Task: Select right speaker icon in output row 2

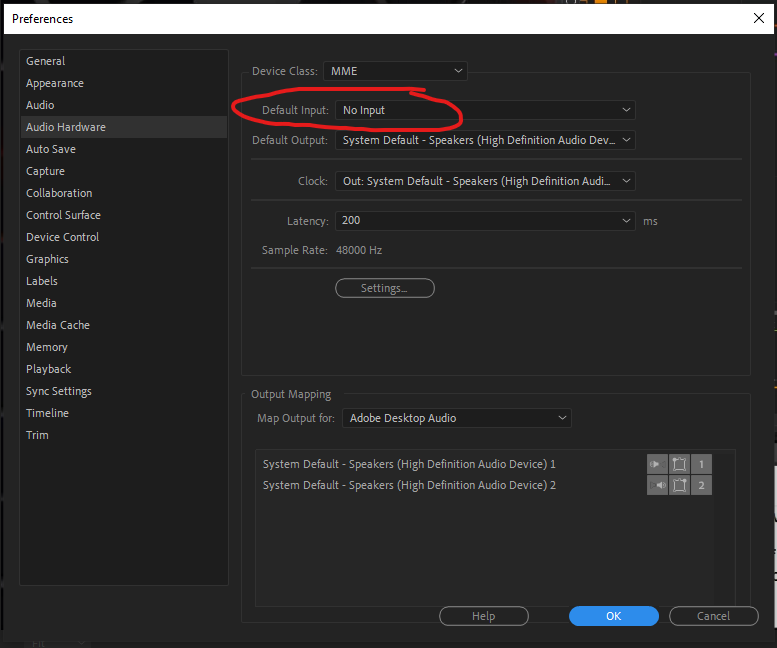Action: (657, 485)
